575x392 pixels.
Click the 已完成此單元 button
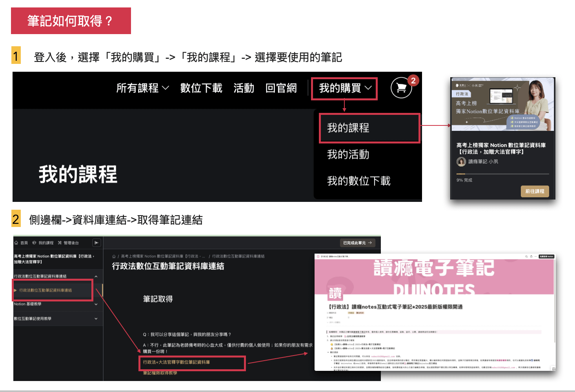tap(357, 243)
